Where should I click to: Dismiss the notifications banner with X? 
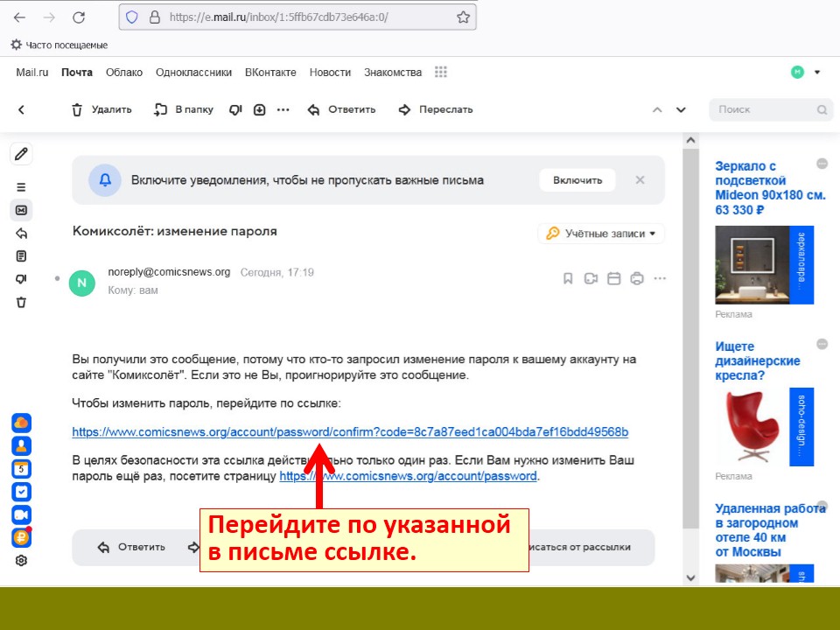point(640,180)
